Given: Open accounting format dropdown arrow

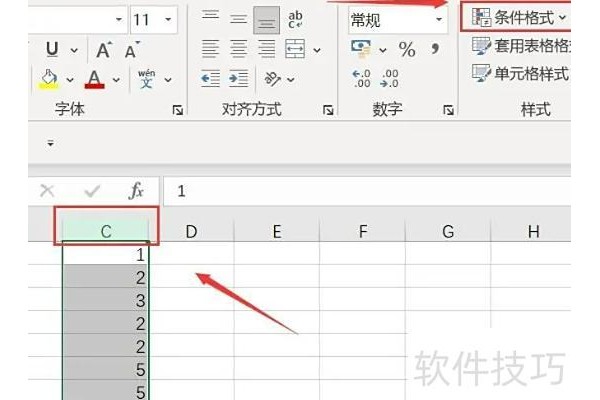Looking at the screenshot, I should click(383, 50).
